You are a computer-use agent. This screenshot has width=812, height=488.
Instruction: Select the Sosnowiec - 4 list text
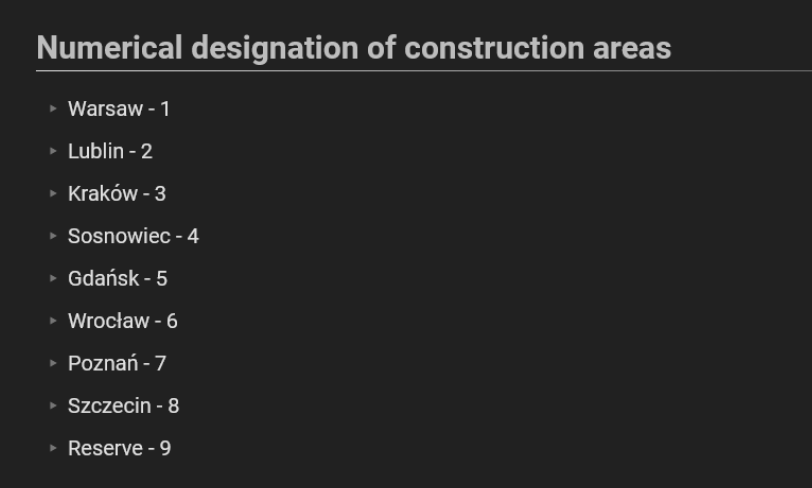133,237
